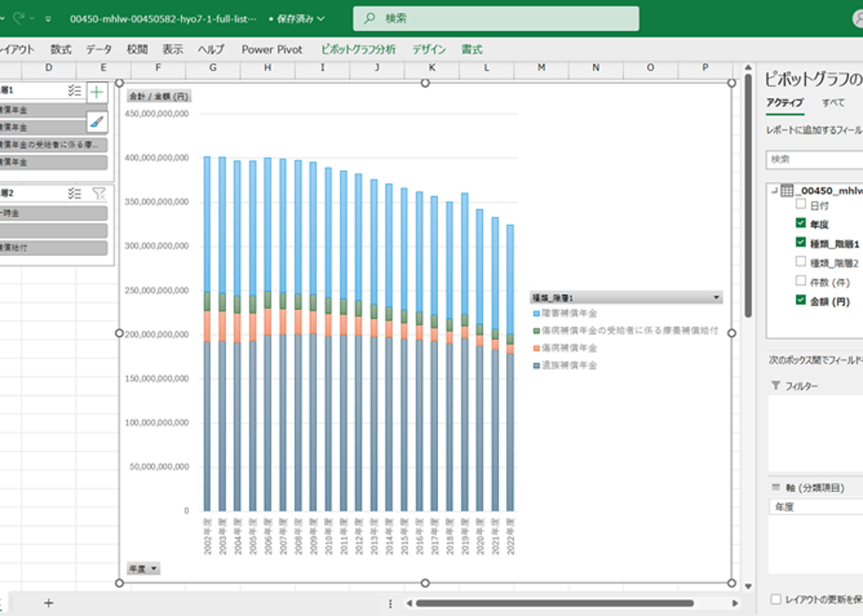Click the 合計 / 金額 (円) value field button
The height and width of the screenshot is (616, 863).
coord(159,96)
